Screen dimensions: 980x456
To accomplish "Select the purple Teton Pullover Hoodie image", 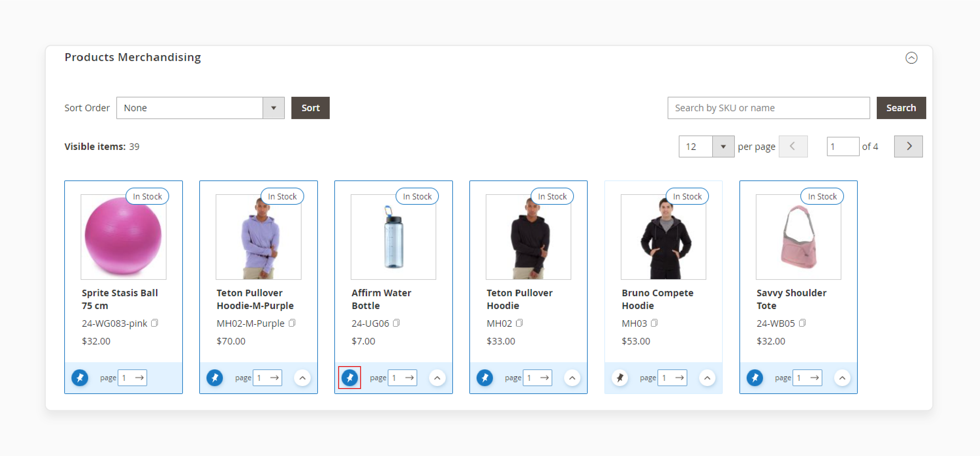I will pyautogui.click(x=258, y=237).
